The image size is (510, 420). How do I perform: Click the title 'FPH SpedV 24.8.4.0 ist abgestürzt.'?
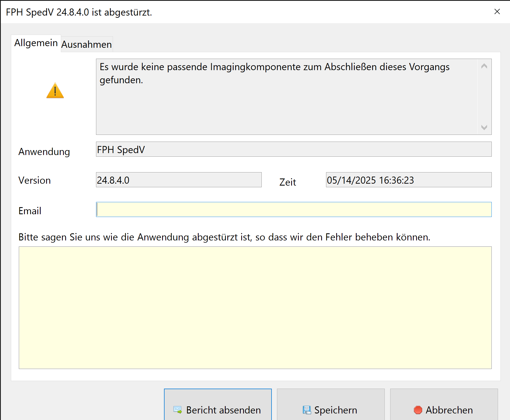[79, 12]
